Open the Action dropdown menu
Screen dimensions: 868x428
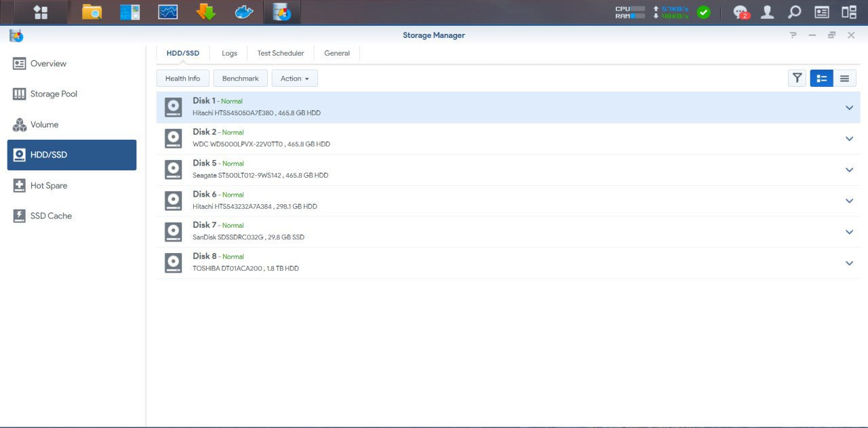294,79
